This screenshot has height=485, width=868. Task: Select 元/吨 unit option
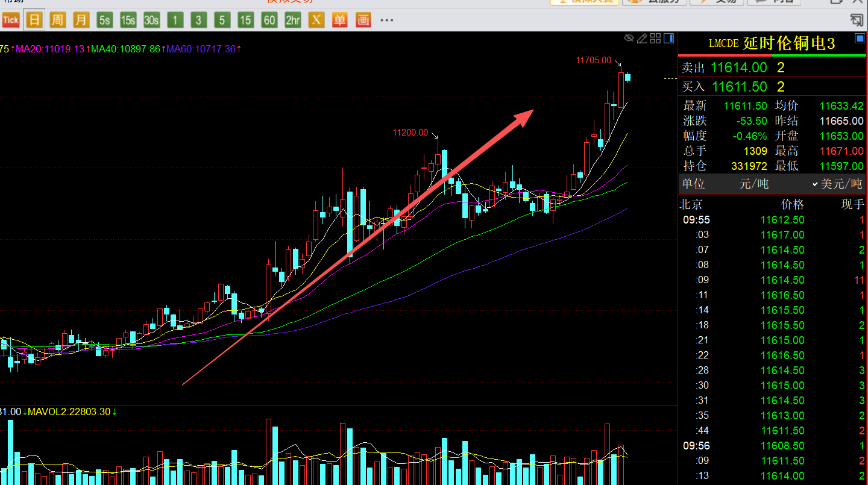click(753, 184)
